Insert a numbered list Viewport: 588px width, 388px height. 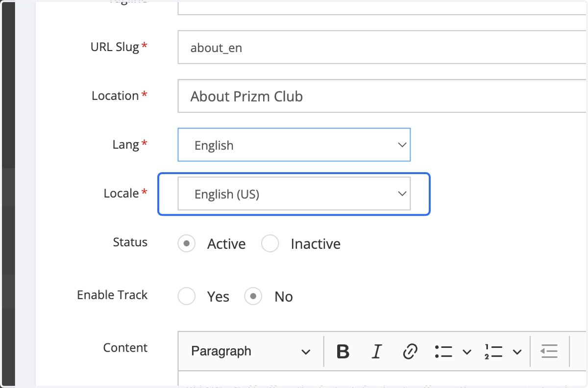[493, 351]
